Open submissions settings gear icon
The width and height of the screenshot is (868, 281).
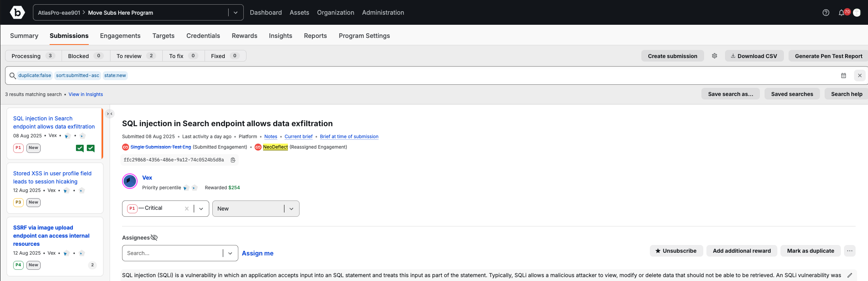pos(715,56)
